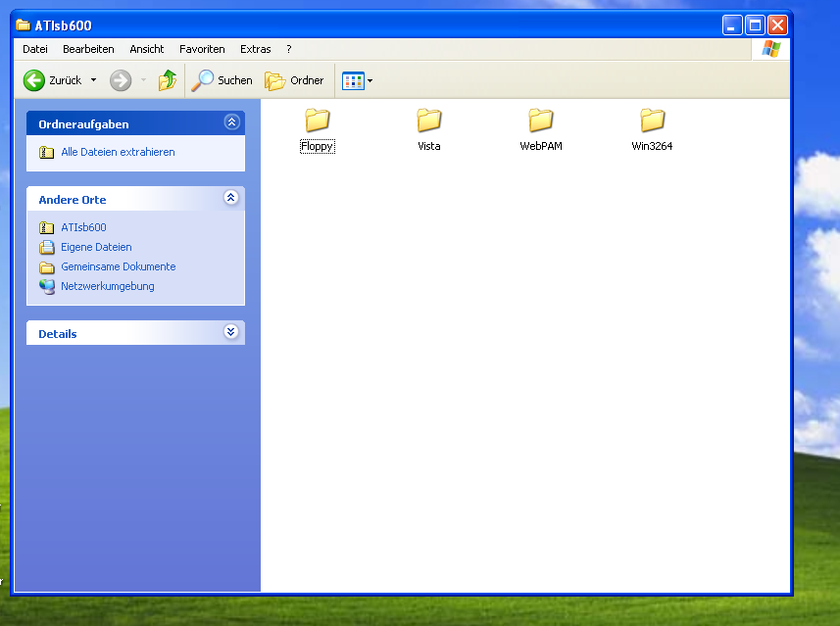This screenshot has height=626, width=840.
Task: Open Eigene Dateien link
Action: (x=96, y=248)
